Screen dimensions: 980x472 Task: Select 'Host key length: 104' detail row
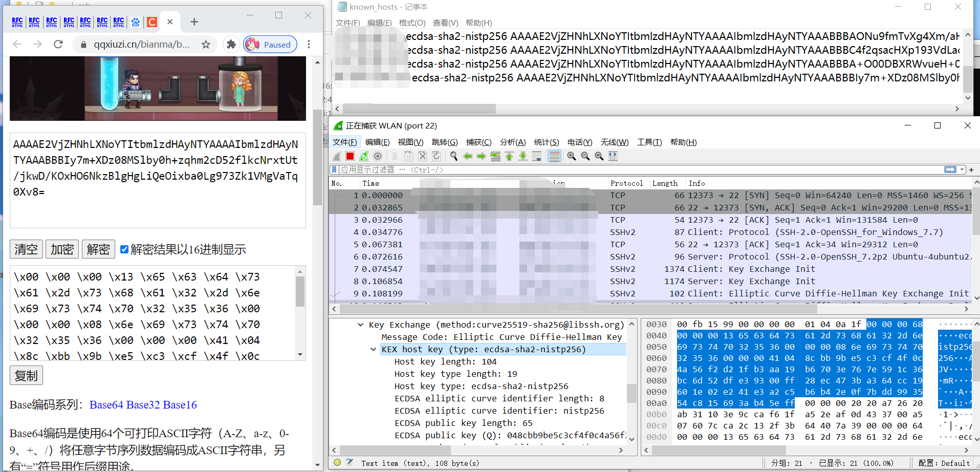(x=445, y=361)
